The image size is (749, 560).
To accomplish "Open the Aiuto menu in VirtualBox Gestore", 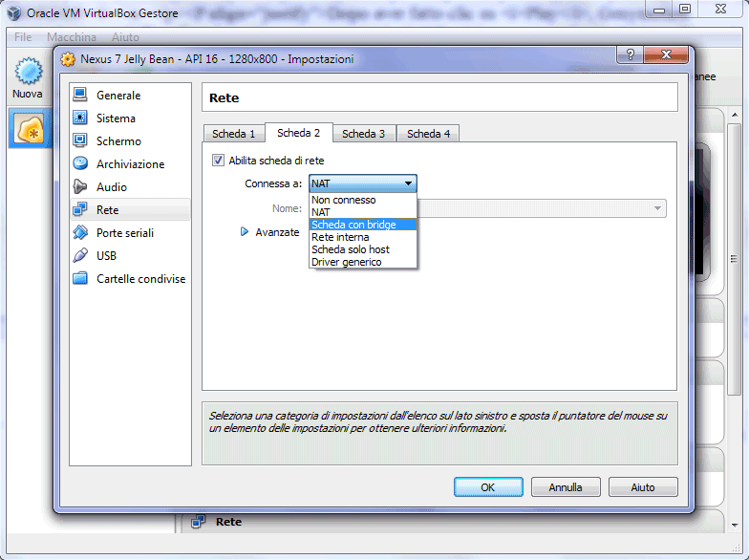I will pyautogui.click(x=125, y=36).
